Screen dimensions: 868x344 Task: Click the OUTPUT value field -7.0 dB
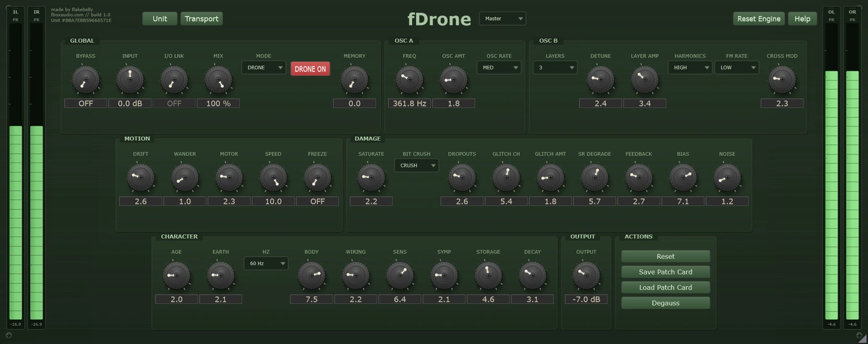586,299
